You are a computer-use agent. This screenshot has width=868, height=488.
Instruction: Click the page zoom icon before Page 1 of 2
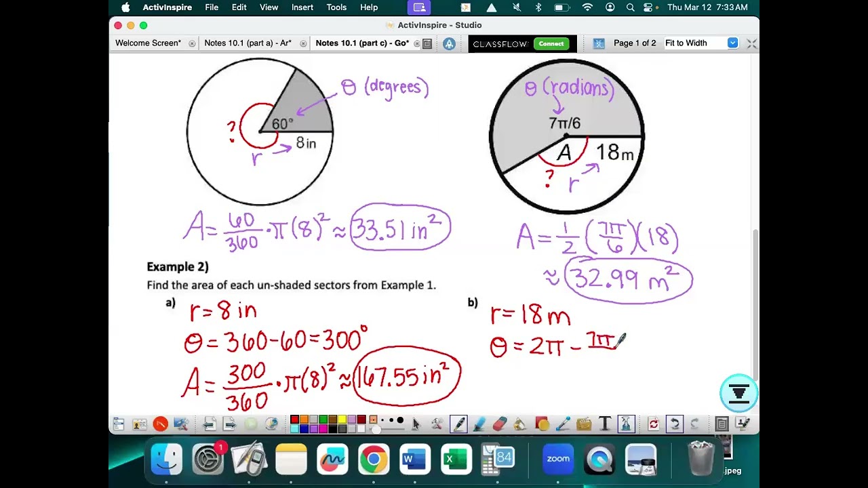click(599, 43)
